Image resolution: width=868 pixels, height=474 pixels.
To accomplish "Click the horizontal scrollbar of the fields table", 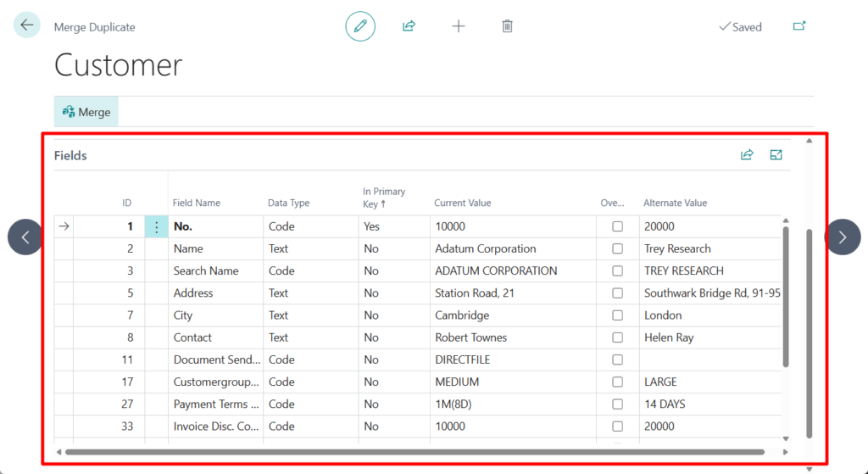I will (x=414, y=452).
